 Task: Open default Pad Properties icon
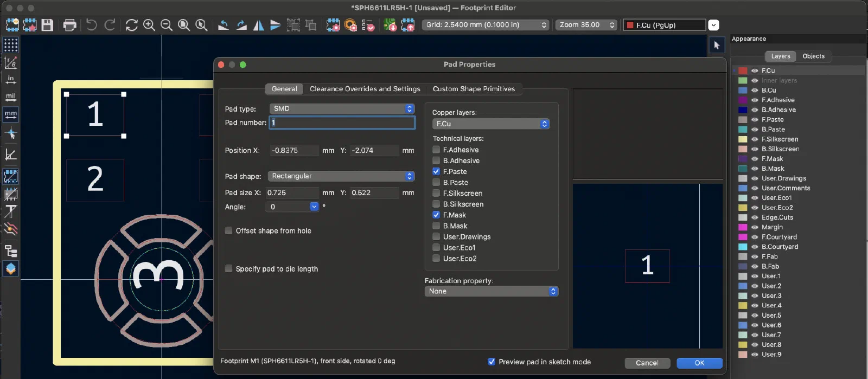[351, 25]
